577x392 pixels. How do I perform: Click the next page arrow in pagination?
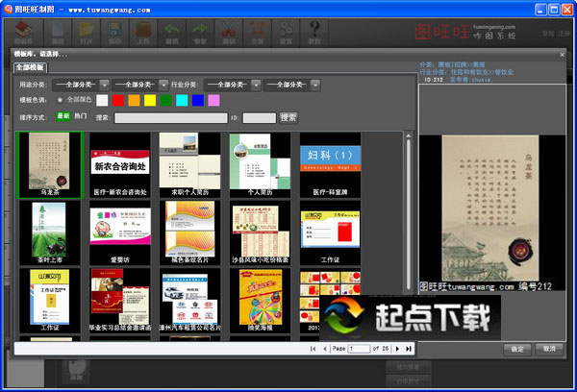pos(395,348)
